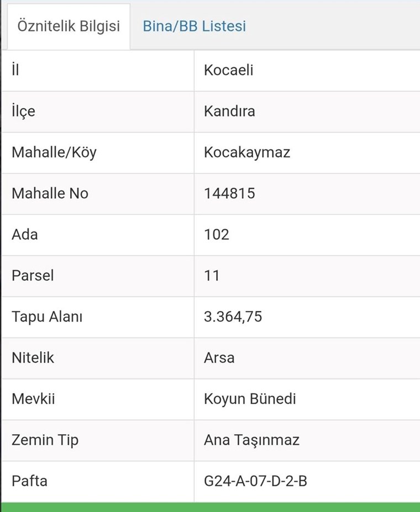420x512 pixels.
Task: Select the Tapu Alanı label cell
Action: pos(47,316)
